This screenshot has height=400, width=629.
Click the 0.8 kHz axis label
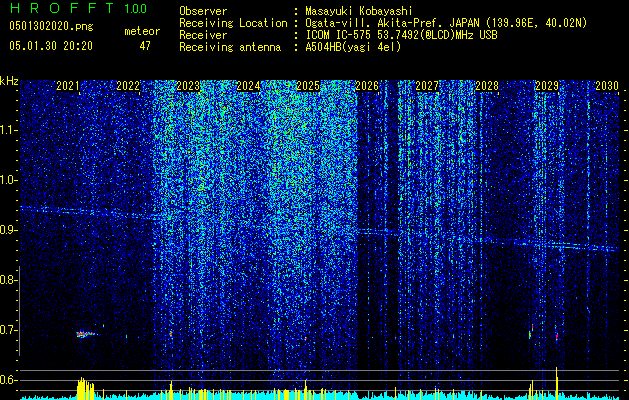(9, 280)
